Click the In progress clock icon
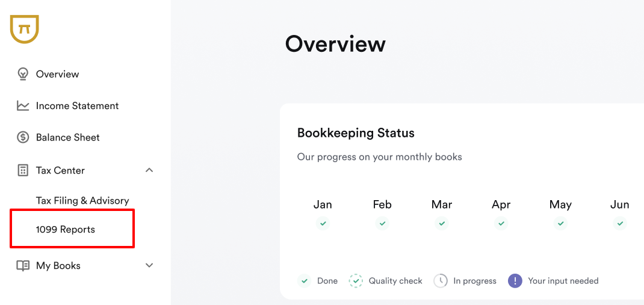 tap(441, 281)
